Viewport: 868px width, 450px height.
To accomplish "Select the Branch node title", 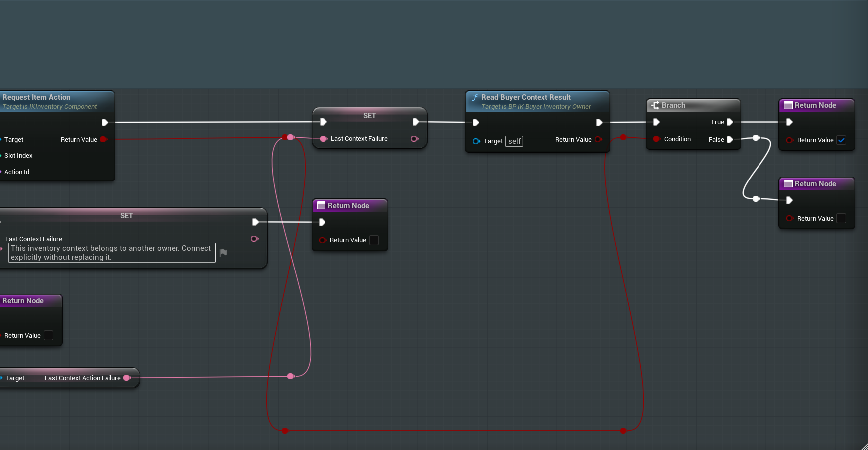I will tap(673, 105).
